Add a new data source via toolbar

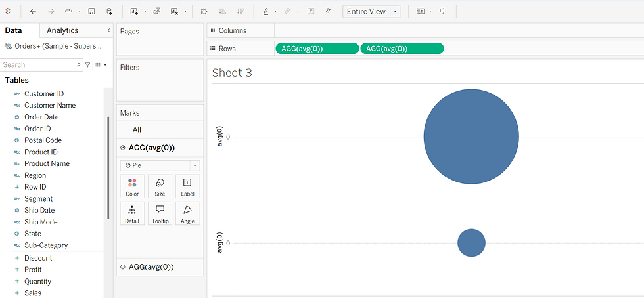point(109,12)
